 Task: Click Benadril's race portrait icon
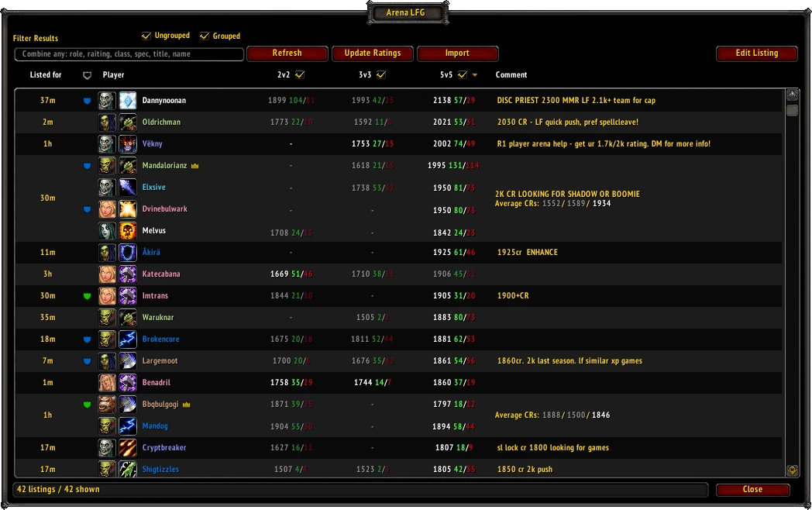click(107, 383)
